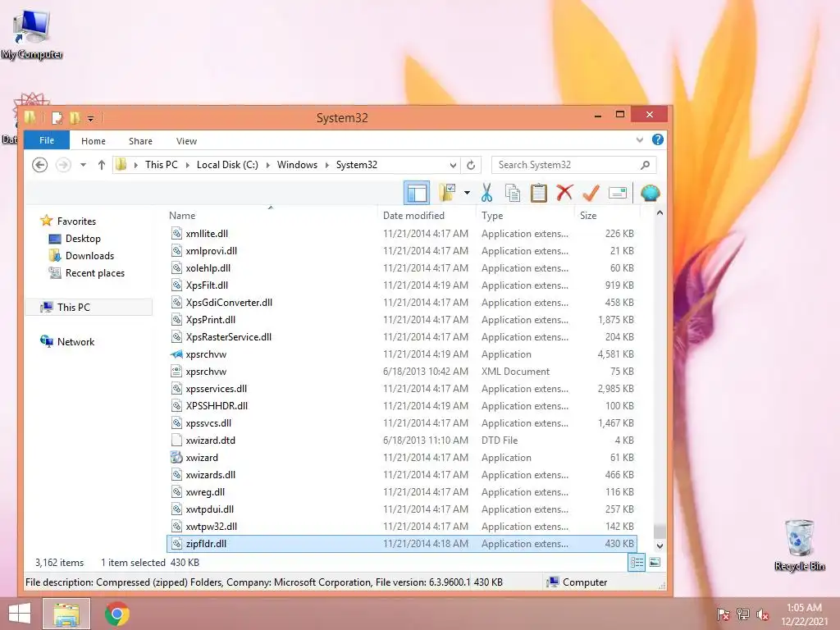The height and width of the screenshot is (630, 840).
Task: Click This PC in the address bar
Action: pos(162,164)
